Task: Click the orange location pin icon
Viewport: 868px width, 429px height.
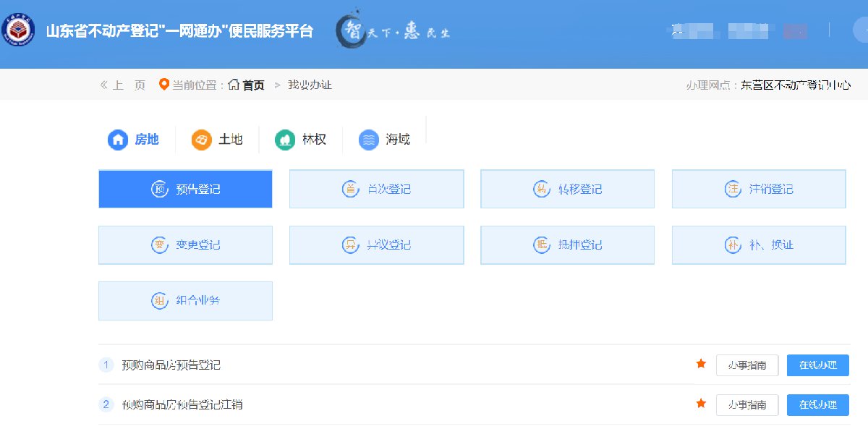Action: pos(163,85)
